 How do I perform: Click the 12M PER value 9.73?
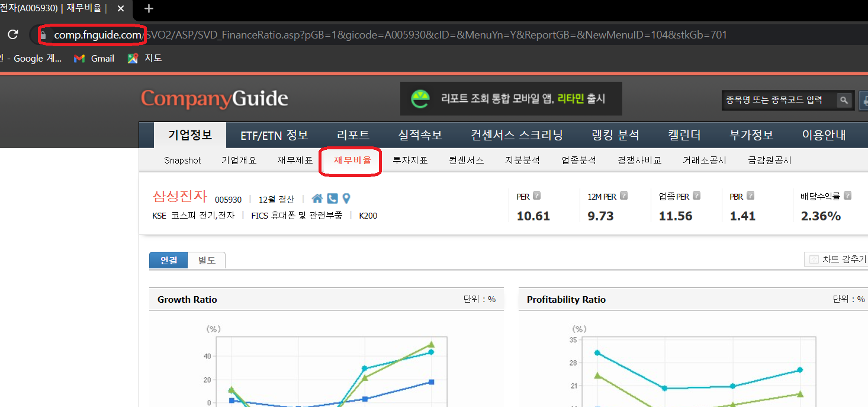click(601, 216)
